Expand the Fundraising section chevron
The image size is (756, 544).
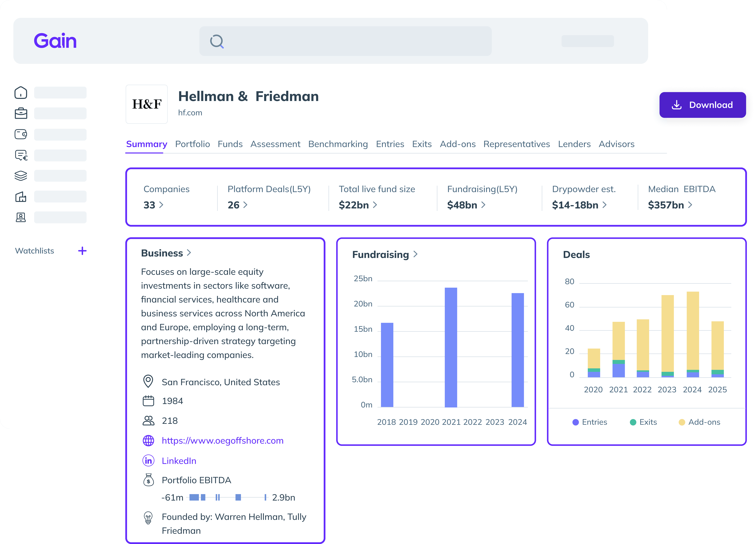tap(415, 254)
